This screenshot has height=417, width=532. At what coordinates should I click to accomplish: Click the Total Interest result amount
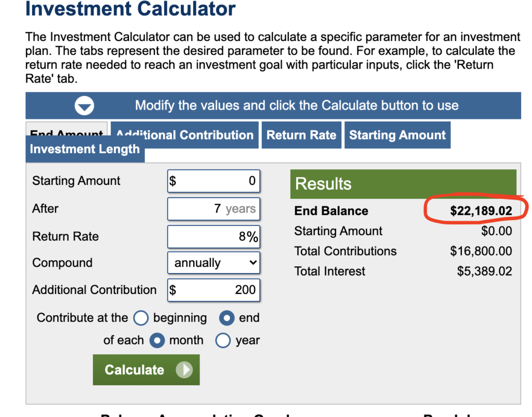click(484, 271)
